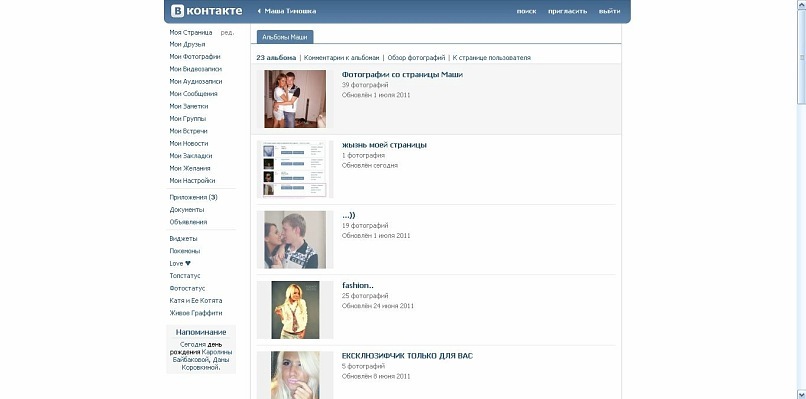Go to К странице пользователя
This screenshot has height=399, width=806.
click(x=491, y=58)
